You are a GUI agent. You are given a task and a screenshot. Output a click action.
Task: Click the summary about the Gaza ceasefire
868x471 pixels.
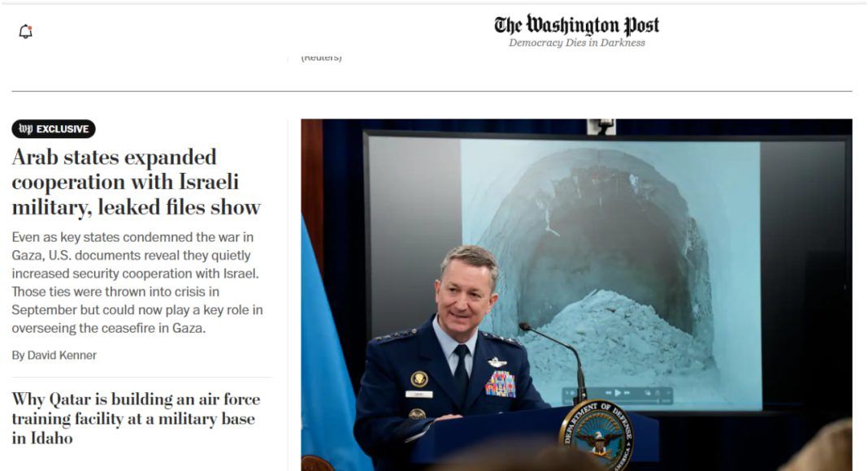137,283
